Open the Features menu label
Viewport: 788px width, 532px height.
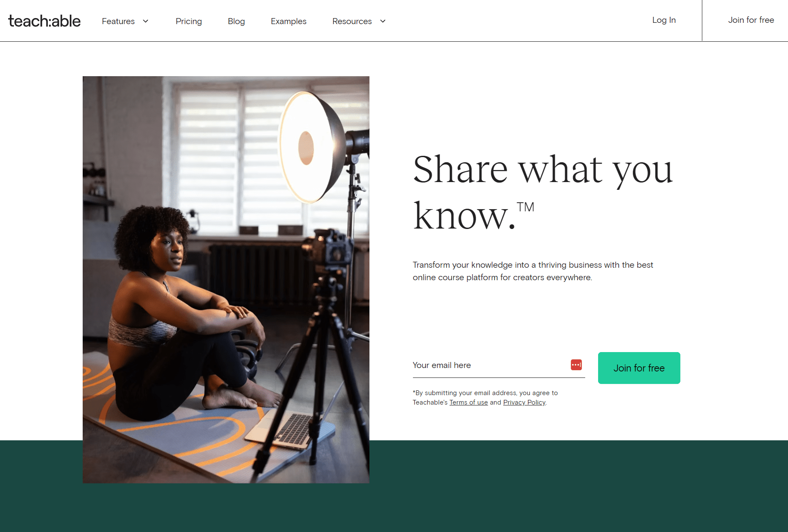pos(118,21)
